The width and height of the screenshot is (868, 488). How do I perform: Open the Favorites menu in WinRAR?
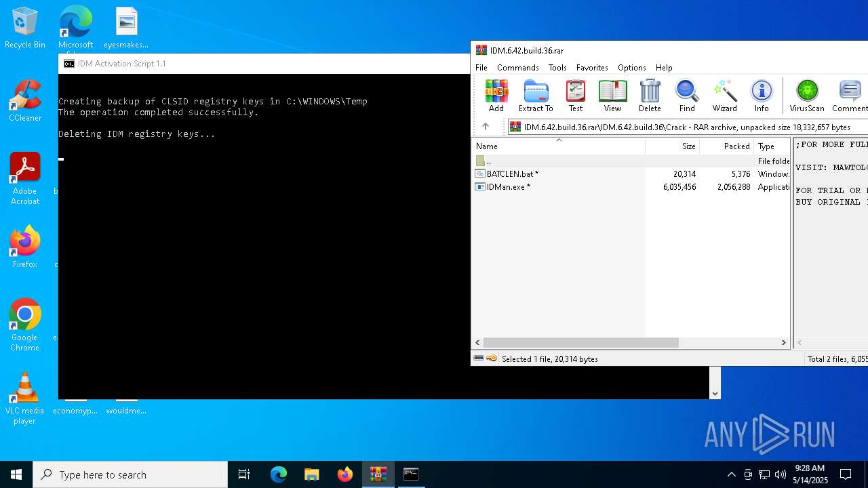point(592,68)
